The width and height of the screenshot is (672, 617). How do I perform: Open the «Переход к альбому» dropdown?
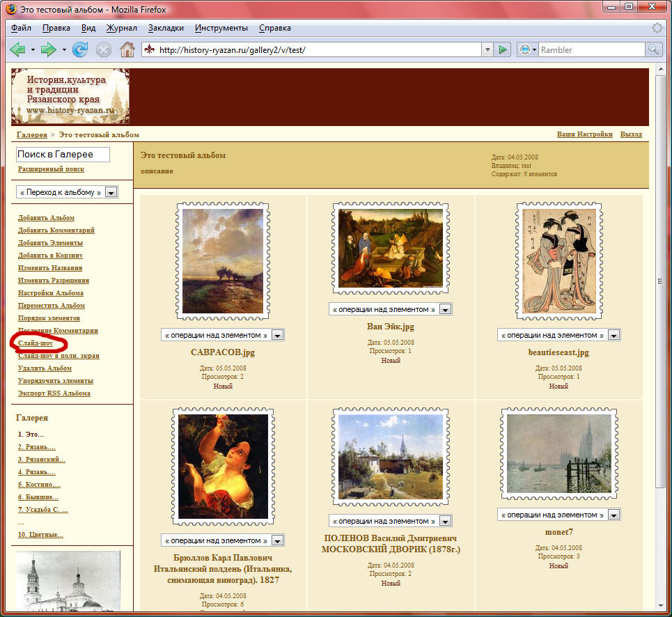pos(67,192)
